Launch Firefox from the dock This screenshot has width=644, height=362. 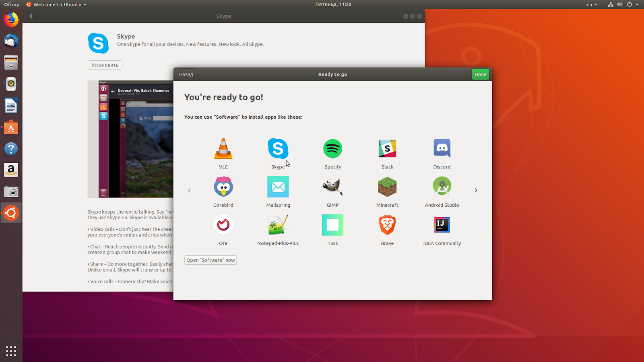[x=11, y=20]
